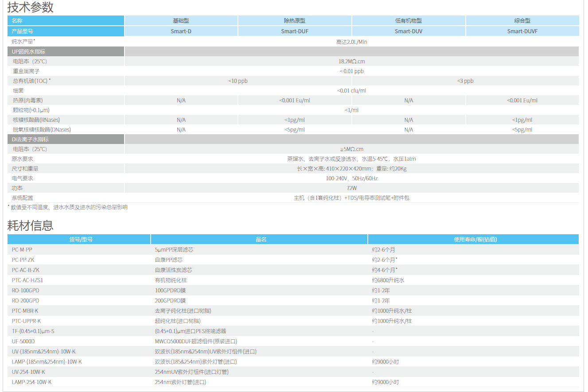
Task: Click the 品名 column header
Action: click(x=259, y=239)
